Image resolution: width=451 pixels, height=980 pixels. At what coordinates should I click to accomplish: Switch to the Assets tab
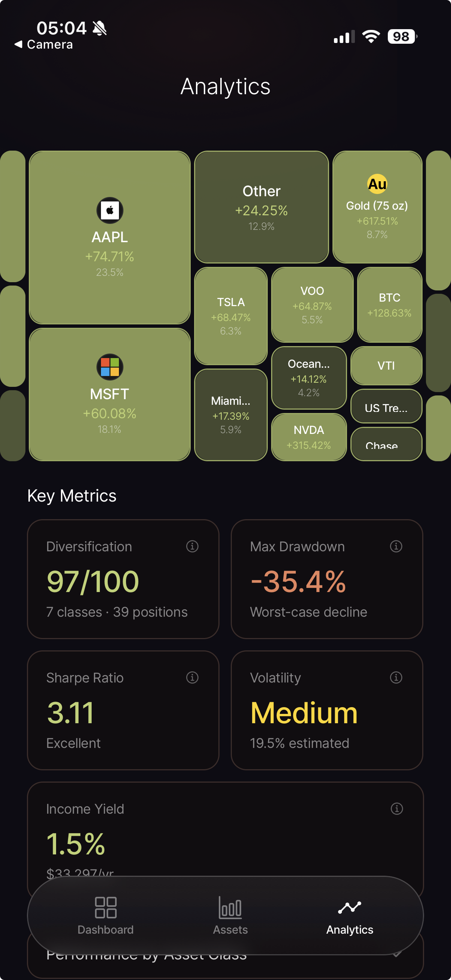click(x=230, y=917)
